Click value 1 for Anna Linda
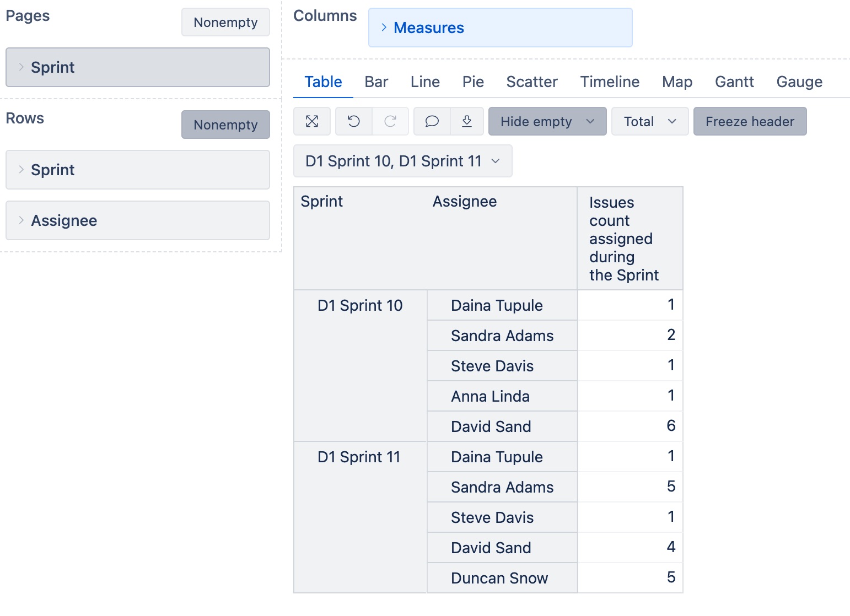Image resolution: width=850 pixels, height=616 pixels. click(x=630, y=396)
